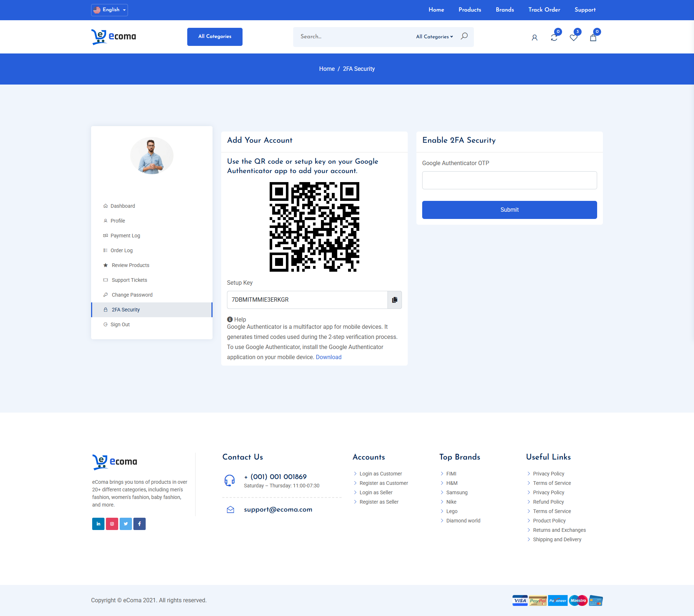
Task: Open the Twitter social icon in footer
Action: tap(126, 524)
